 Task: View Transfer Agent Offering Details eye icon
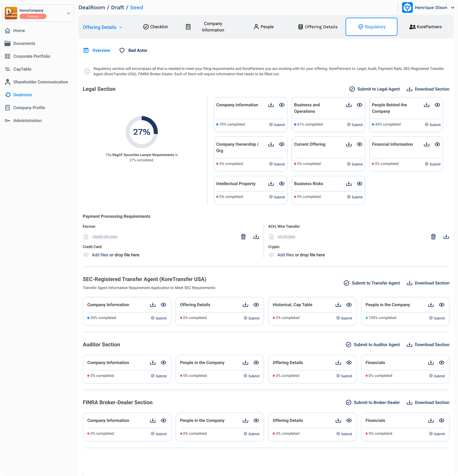(x=256, y=305)
